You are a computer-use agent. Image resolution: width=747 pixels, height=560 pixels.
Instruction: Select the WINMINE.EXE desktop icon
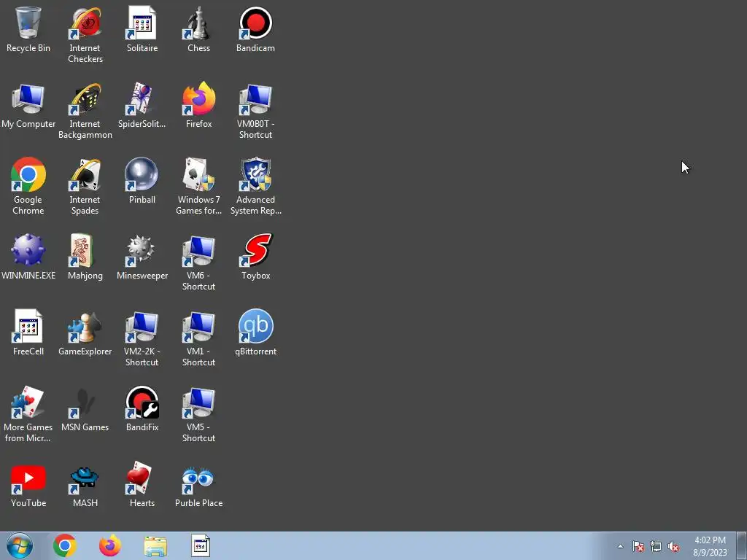(x=28, y=257)
